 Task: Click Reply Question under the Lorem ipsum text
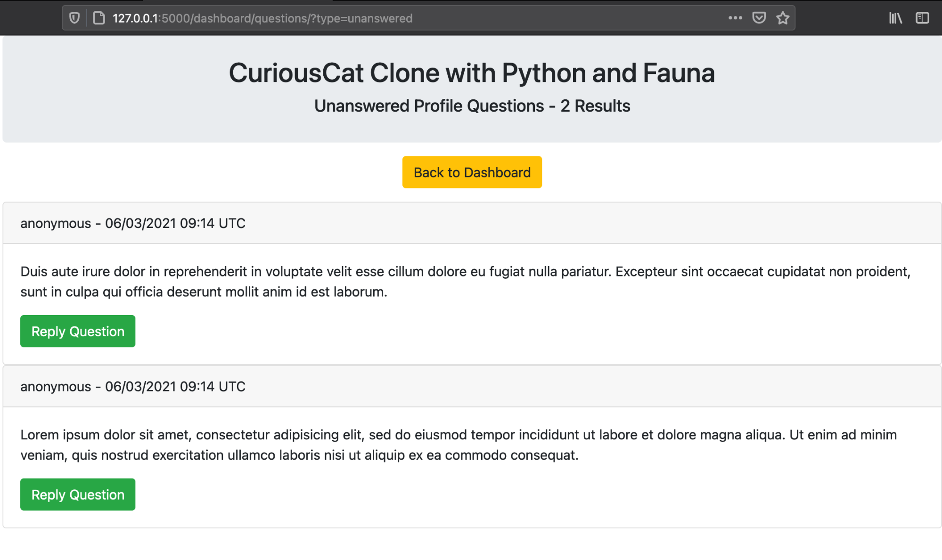pos(77,494)
